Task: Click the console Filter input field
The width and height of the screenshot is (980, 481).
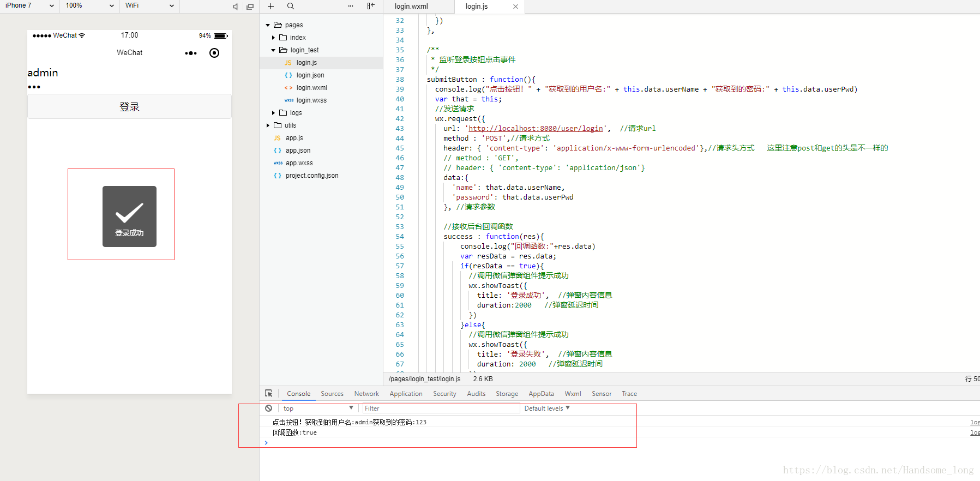Action: point(441,408)
